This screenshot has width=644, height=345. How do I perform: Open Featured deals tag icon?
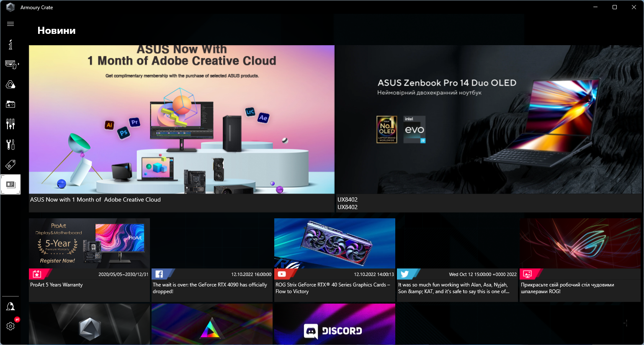pos(10,164)
